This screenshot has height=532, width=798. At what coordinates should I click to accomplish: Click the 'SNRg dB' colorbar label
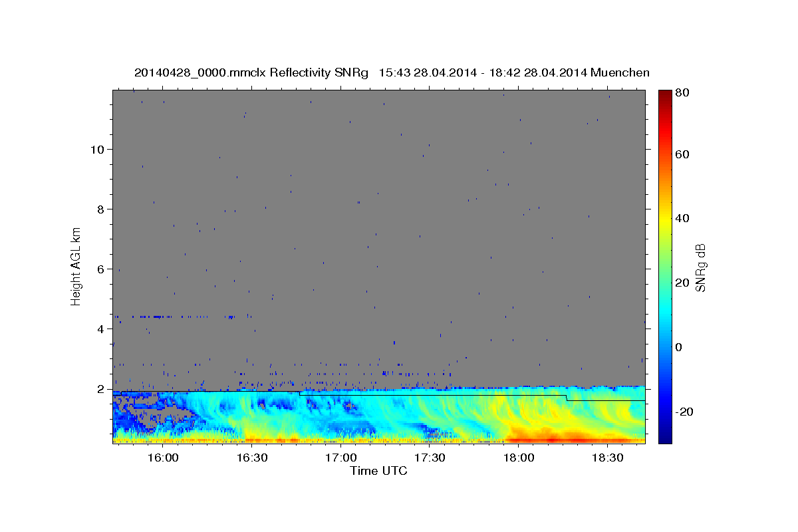[700, 268]
